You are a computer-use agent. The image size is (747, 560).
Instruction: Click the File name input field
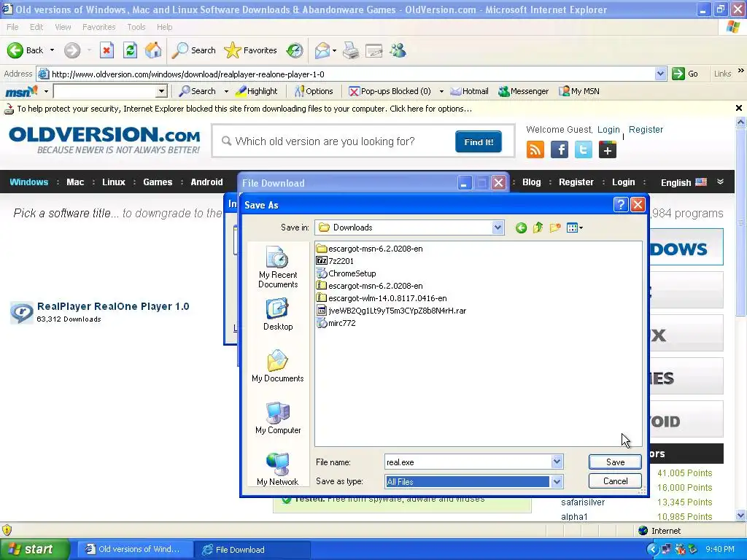click(x=468, y=462)
